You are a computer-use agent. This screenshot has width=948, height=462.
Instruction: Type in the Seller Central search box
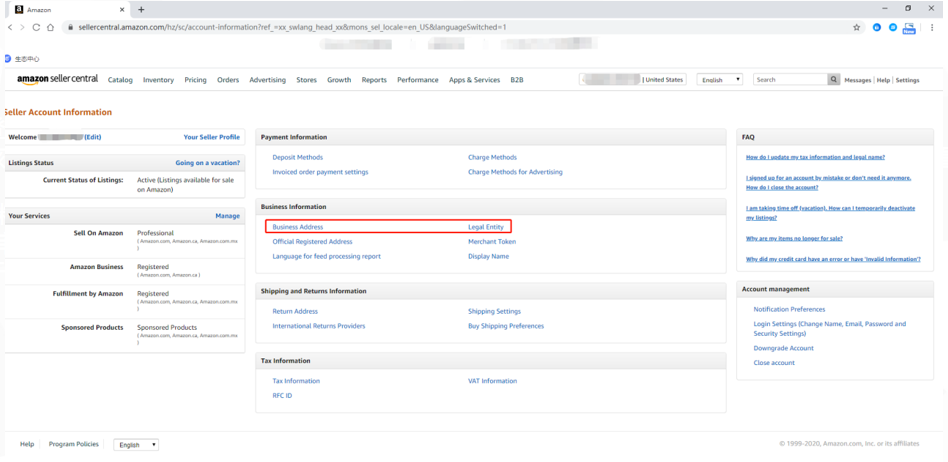(x=790, y=80)
